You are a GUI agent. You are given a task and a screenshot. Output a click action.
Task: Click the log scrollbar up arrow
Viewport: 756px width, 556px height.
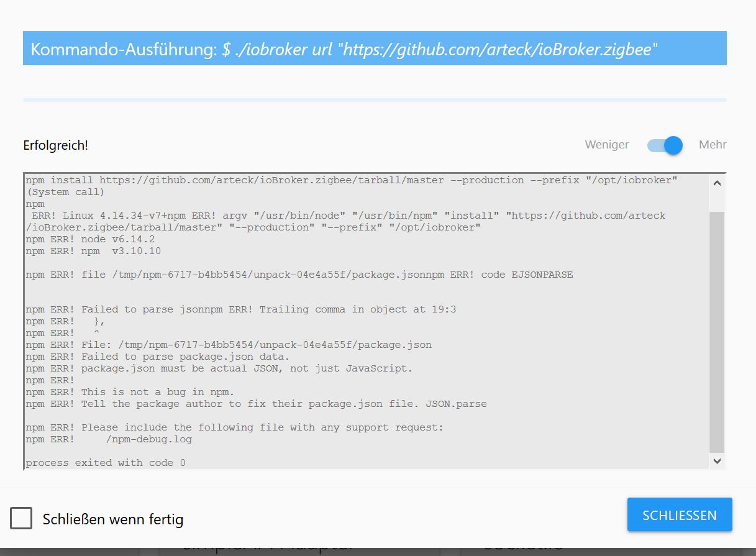click(716, 183)
